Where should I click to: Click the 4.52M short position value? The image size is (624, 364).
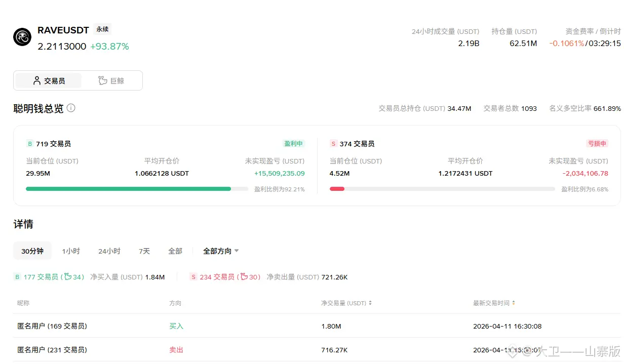click(340, 174)
